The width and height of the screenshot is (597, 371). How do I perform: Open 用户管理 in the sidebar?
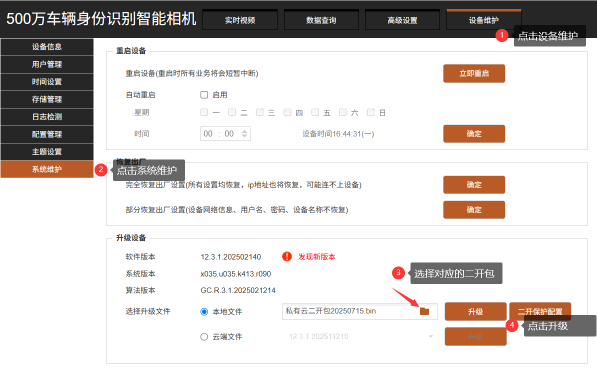point(47,64)
